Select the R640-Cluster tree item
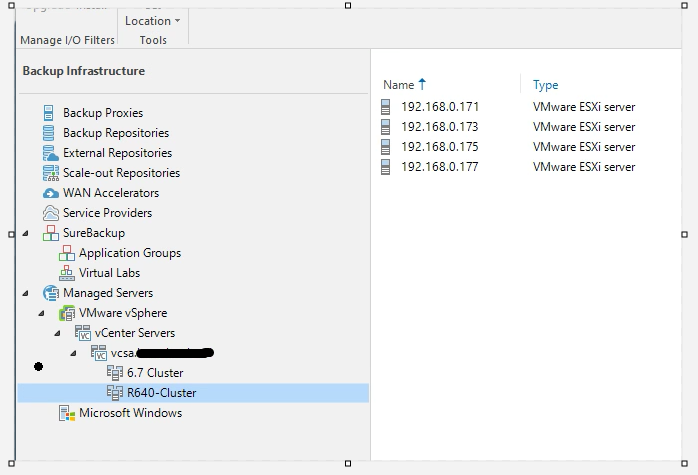Image resolution: width=698 pixels, height=475 pixels. pos(161,393)
